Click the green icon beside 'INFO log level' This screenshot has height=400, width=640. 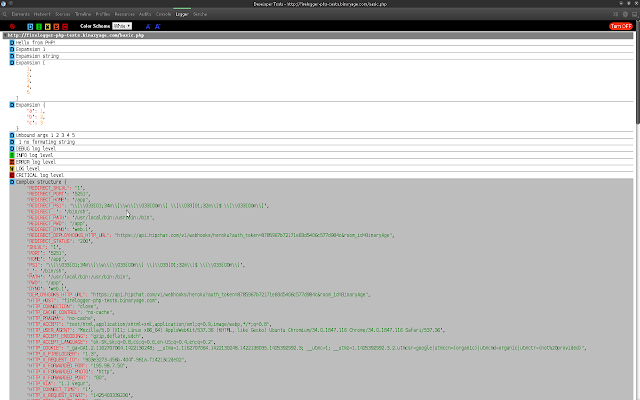coord(12,155)
